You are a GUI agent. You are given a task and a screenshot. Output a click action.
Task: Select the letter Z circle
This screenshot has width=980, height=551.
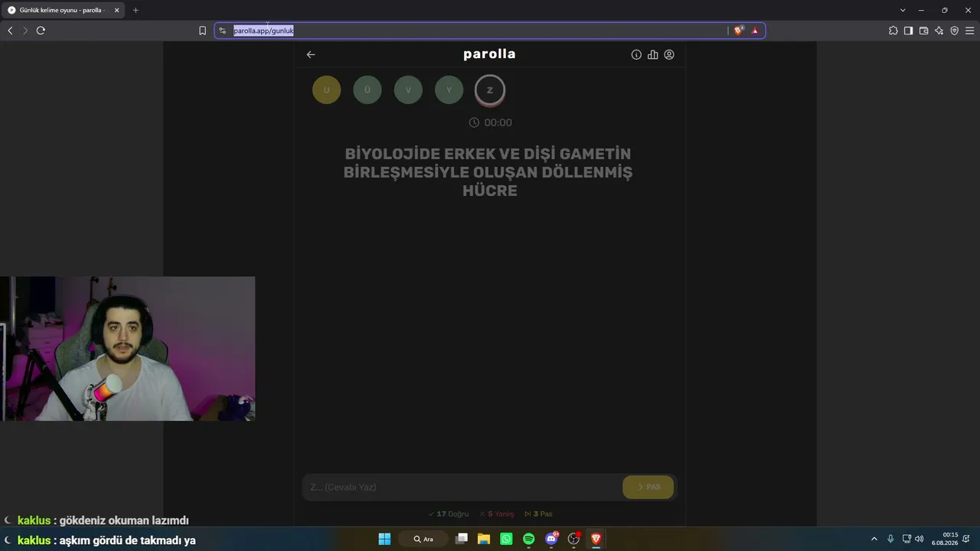(x=490, y=90)
